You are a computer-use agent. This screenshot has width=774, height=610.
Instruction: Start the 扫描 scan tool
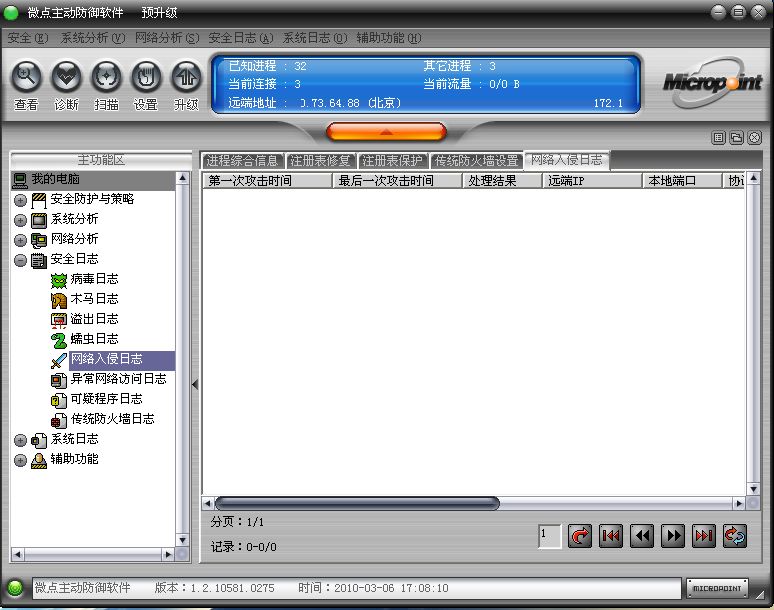tap(106, 76)
